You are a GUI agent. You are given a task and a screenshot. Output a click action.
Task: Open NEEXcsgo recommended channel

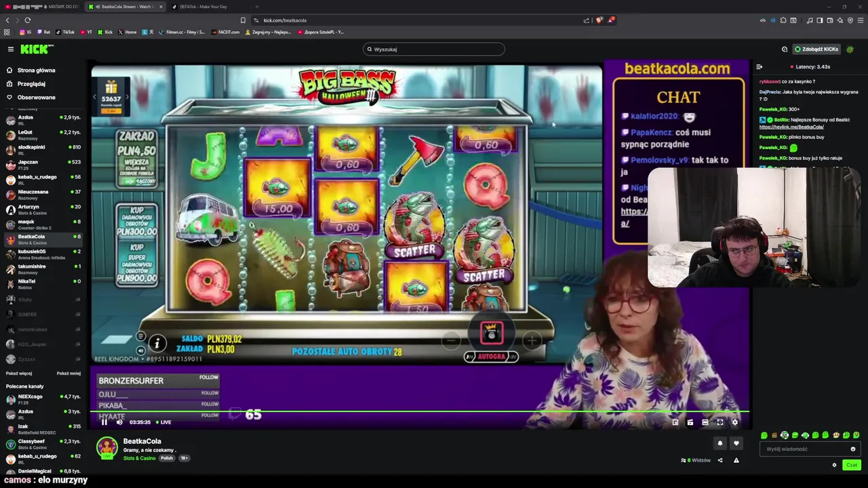point(42,399)
